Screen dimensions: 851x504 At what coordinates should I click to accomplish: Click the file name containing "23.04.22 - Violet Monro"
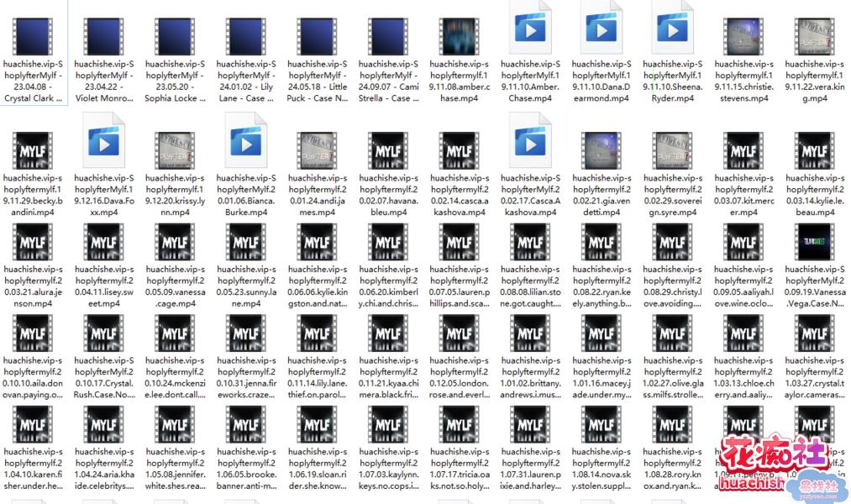103,81
